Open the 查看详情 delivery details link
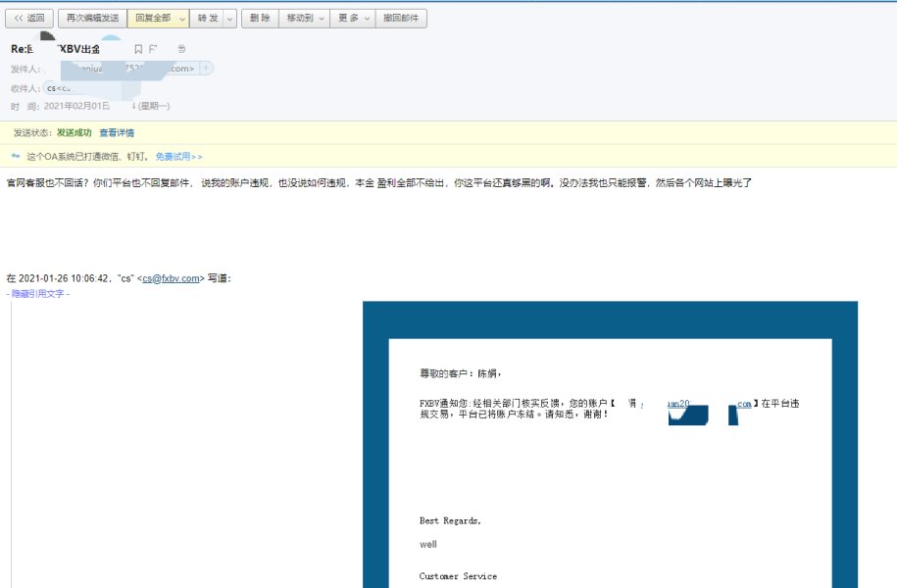Image resolution: width=897 pixels, height=588 pixels. coord(117,132)
